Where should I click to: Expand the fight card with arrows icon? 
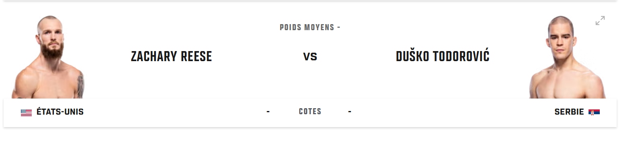point(600,21)
